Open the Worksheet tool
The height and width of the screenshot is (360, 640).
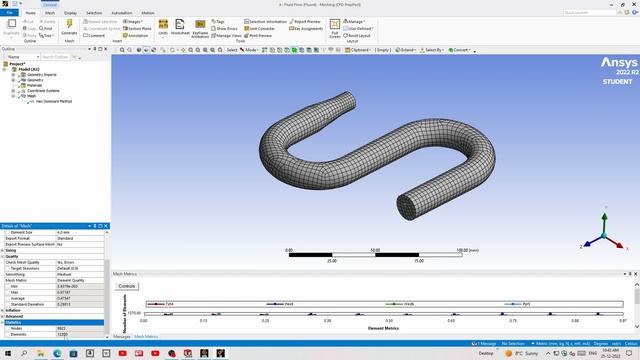coord(180,27)
